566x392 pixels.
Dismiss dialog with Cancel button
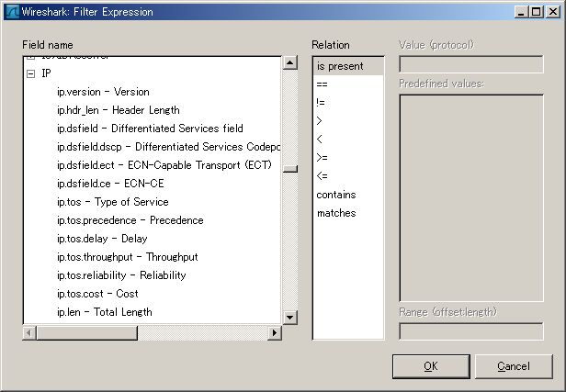tap(514, 366)
